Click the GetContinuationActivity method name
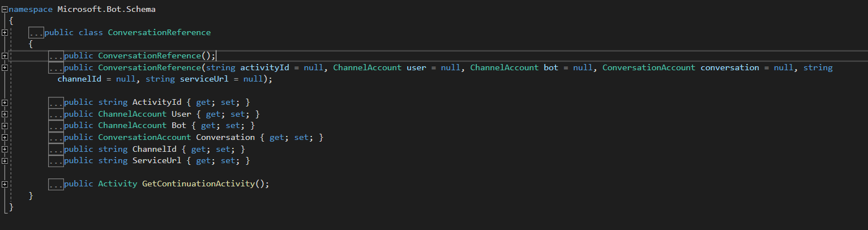This screenshot has width=868, height=230. (198, 184)
